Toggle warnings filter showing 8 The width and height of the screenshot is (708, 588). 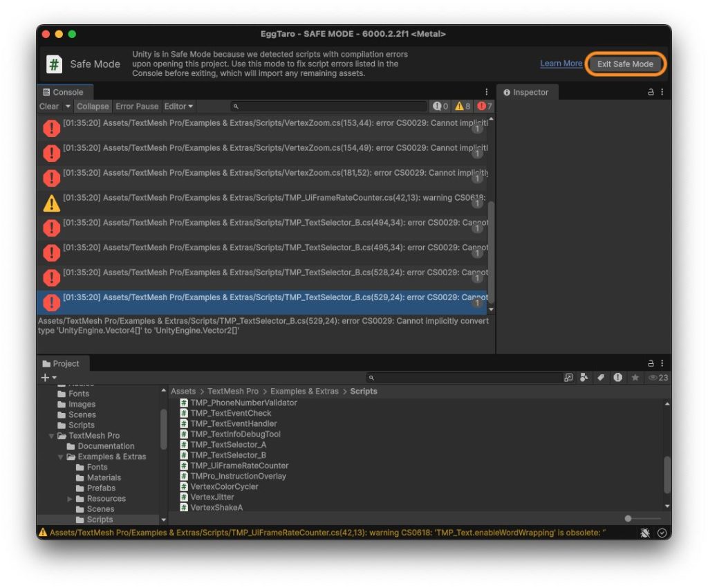pos(463,106)
